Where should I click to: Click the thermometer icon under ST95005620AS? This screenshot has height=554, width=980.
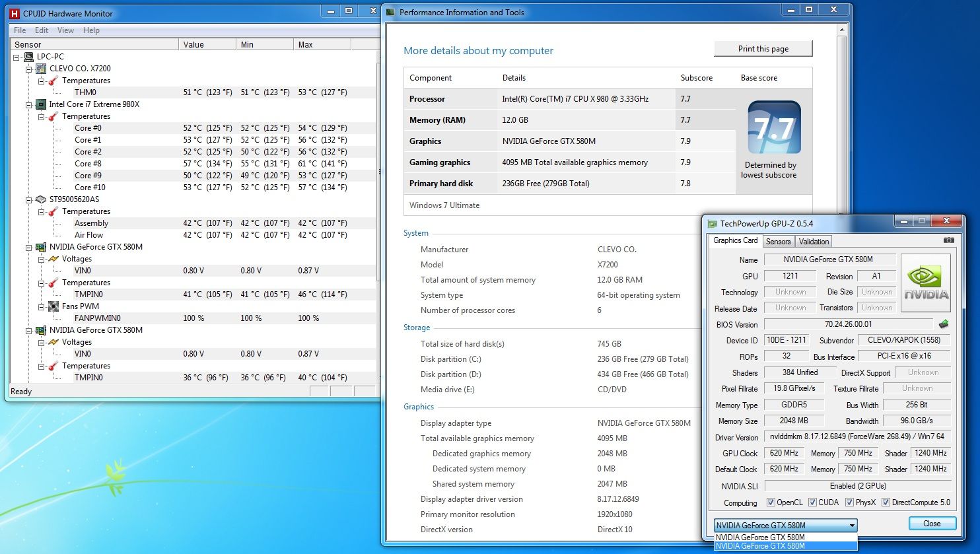pyautogui.click(x=53, y=211)
